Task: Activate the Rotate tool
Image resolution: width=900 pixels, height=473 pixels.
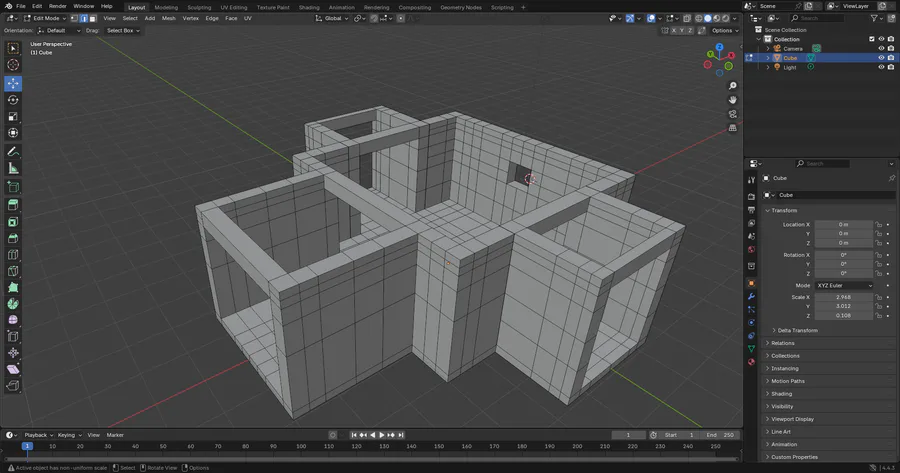Action: coord(13,100)
